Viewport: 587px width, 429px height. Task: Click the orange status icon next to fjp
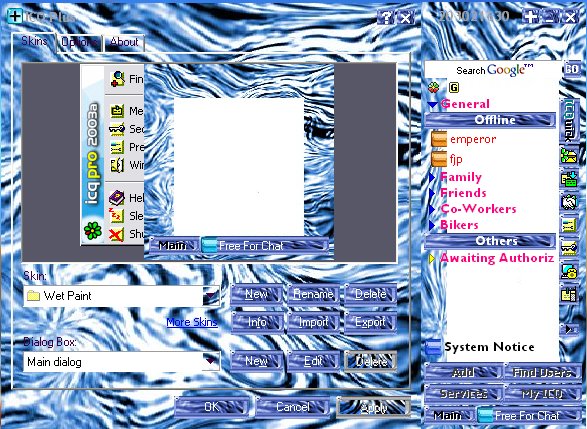(439, 159)
